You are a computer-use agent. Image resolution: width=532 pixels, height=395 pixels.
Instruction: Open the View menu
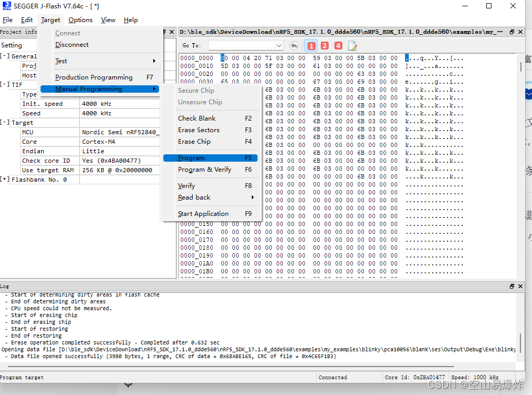[x=108, y=20]
